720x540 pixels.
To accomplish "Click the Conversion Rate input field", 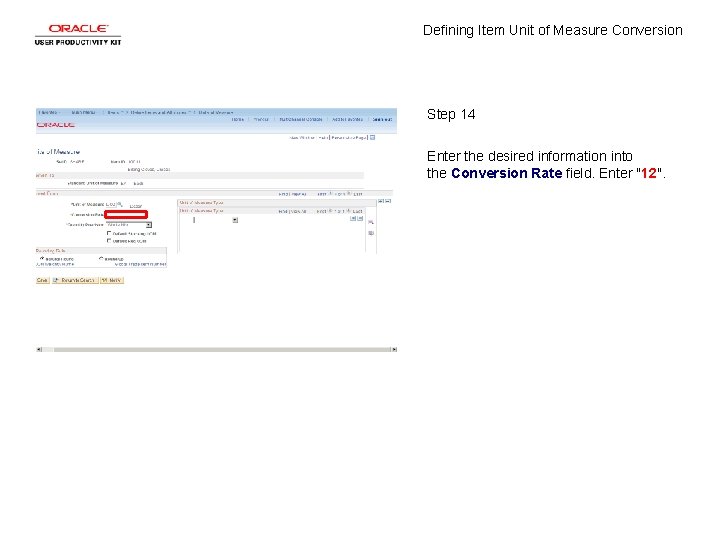I will pyautogui.click(x=126, y=214).
